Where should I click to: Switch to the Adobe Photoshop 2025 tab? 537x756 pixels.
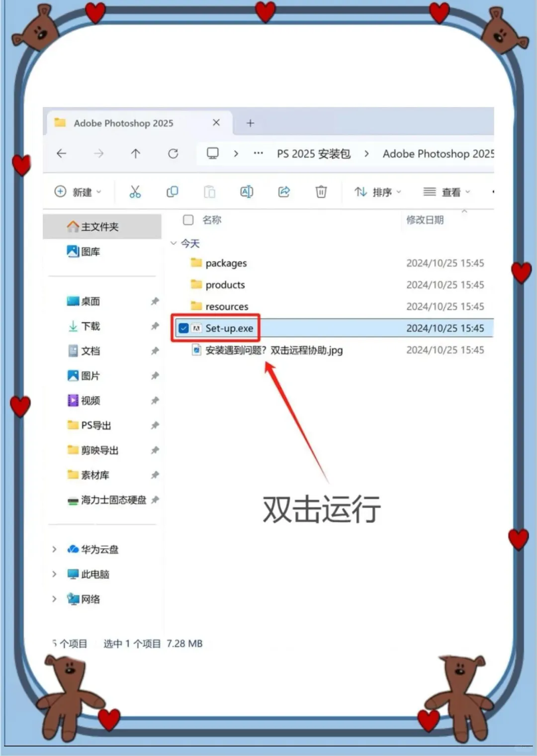123,123
